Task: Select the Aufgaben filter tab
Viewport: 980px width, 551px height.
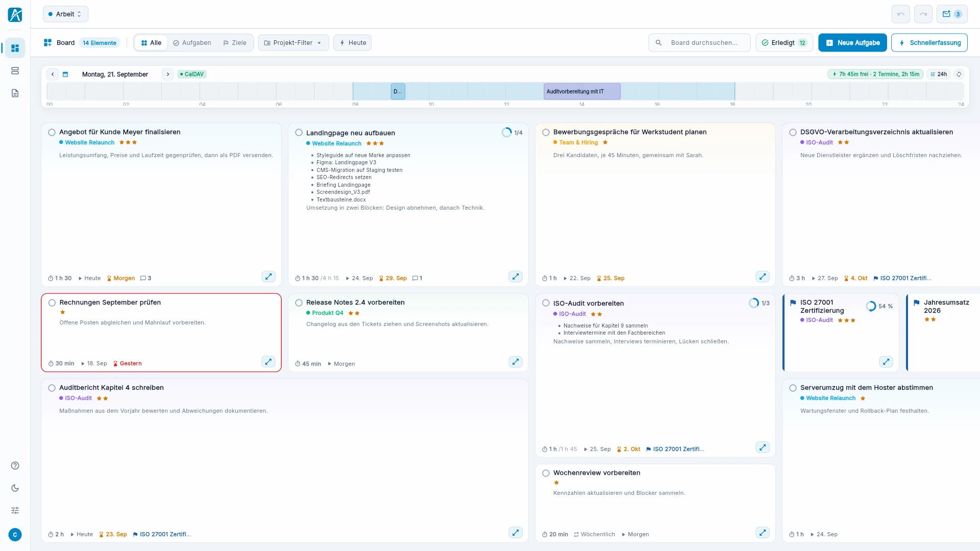Action: 192,43
